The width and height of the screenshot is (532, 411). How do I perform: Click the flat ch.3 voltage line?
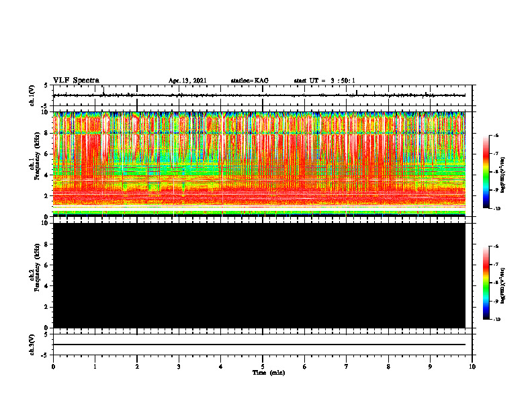pos(259,345)
